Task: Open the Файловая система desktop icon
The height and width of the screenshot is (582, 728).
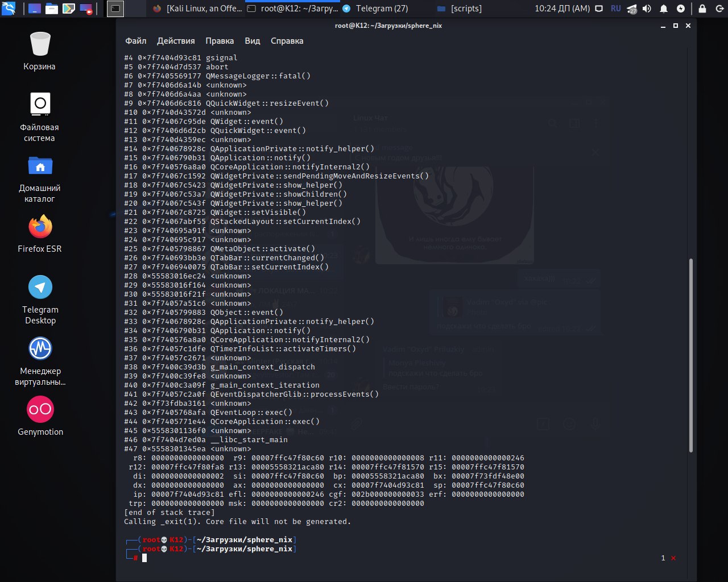Action: pos(40,117)
